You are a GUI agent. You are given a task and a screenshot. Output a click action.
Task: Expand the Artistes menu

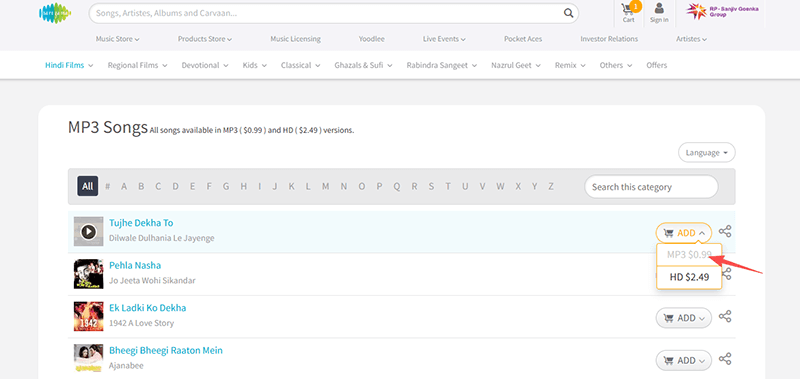(691, 39)
